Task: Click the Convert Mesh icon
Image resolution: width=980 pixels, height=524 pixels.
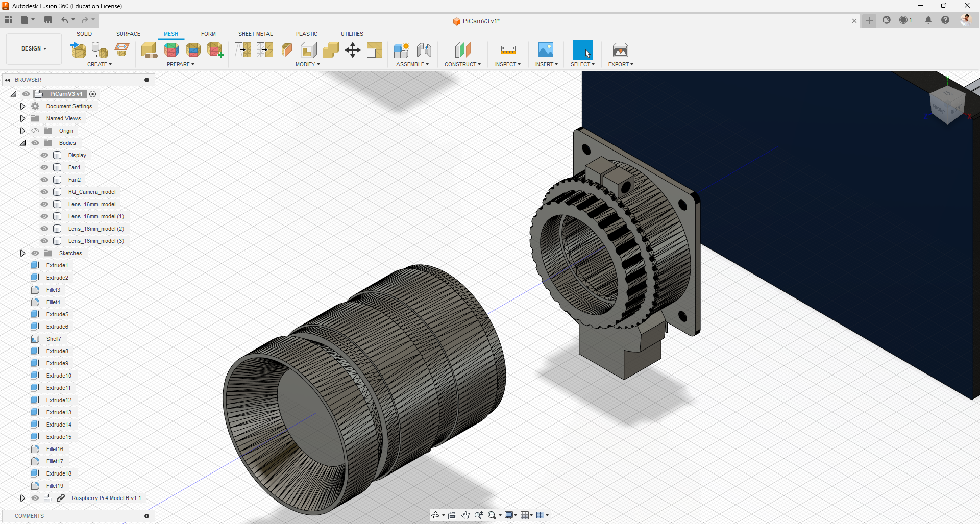Action: point(375,50)
